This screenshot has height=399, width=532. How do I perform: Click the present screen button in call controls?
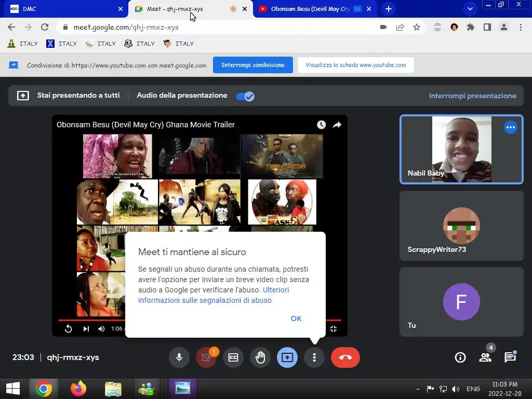click(287, 357)
